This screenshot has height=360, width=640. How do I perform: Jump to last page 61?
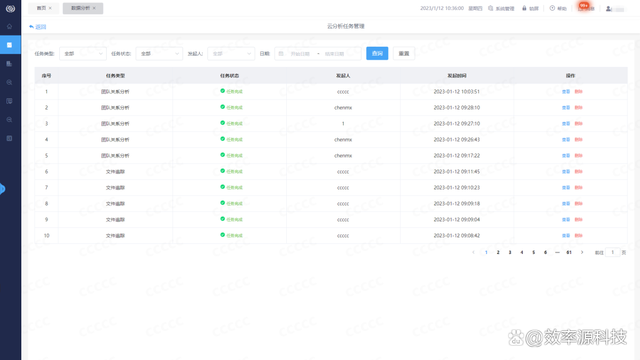coord(569,253)
